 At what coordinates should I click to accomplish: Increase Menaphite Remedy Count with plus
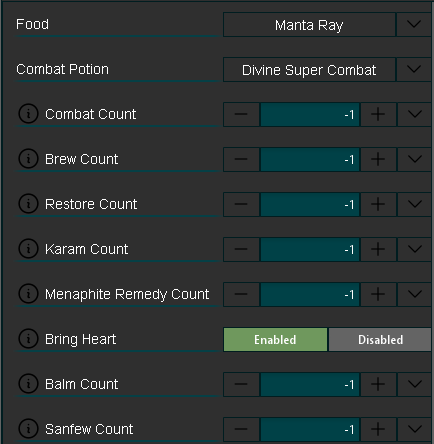tap(378, 294)
